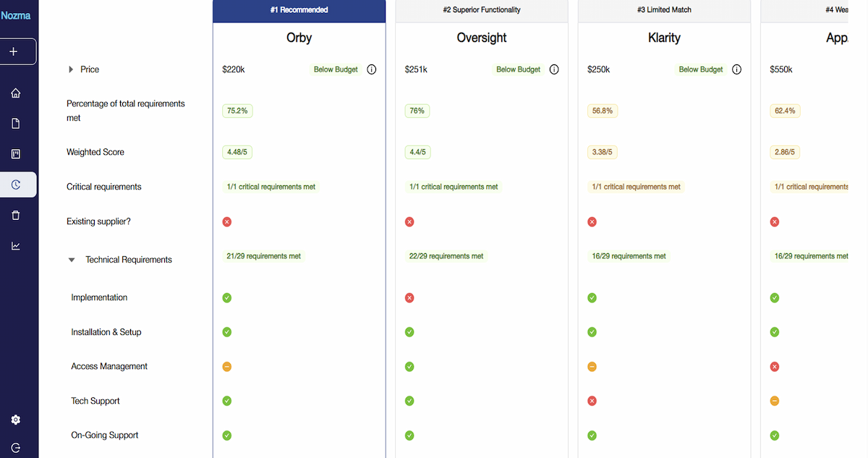Viewport: 868px width, 458px height.
Task: Click the logout icon at sidebar bottom
Action: pyautogui.click(x=16, y=448)
